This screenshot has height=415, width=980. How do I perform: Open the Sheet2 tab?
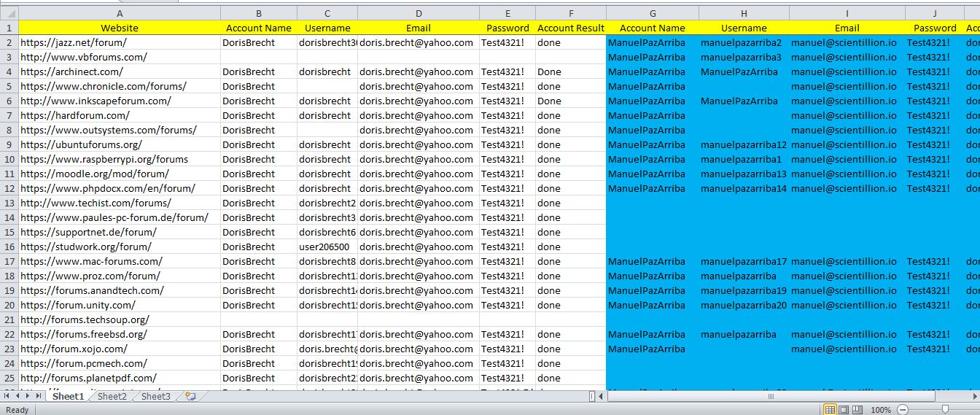112,396
